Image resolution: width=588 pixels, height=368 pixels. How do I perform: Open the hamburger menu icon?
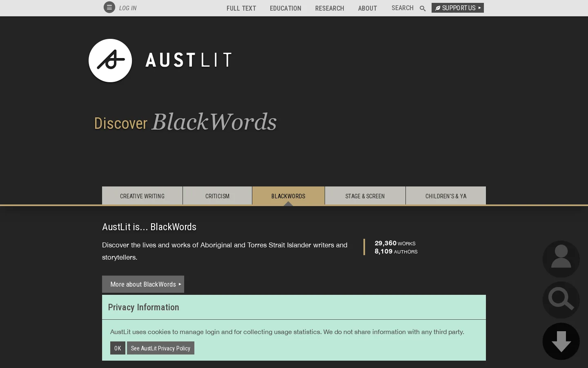[109, 7]
